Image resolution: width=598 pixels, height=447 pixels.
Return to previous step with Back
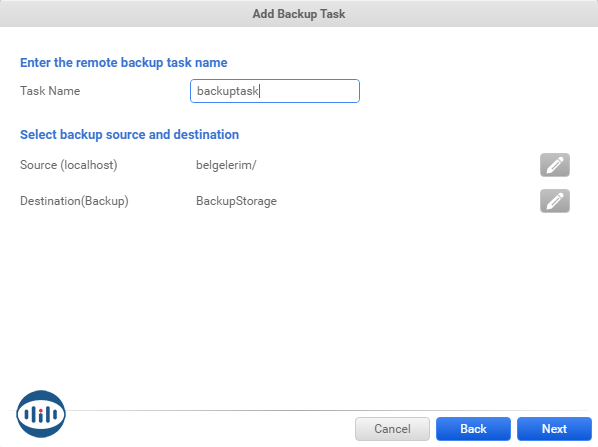pyautogui.click(x=473, y=429)
